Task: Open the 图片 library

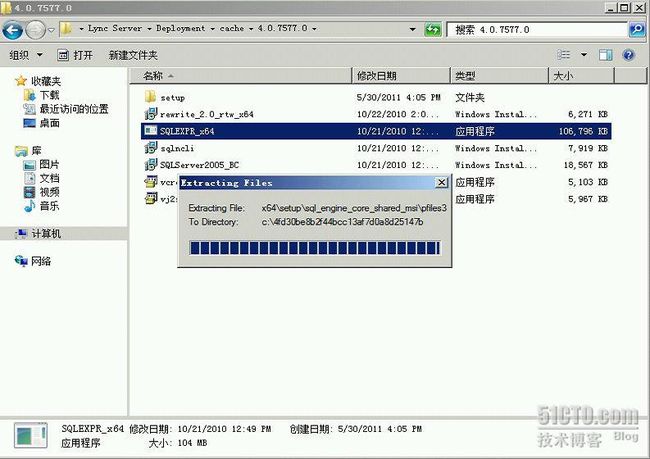Action: pyautogui.click(x=49, y=164)
